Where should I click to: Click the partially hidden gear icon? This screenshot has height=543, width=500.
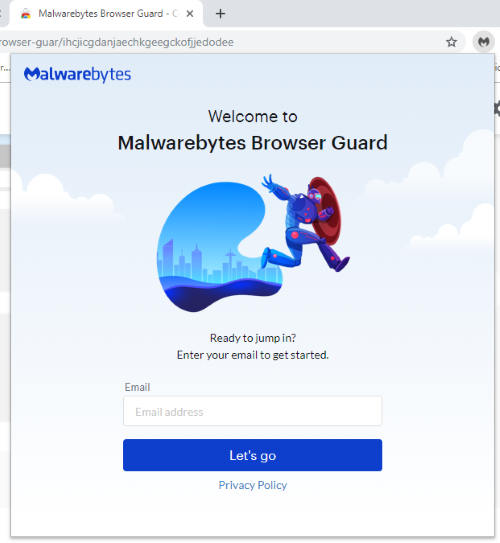497,108
